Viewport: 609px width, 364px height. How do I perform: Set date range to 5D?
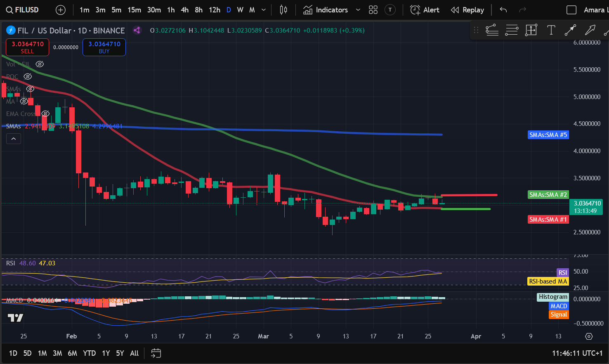[27, 353]
